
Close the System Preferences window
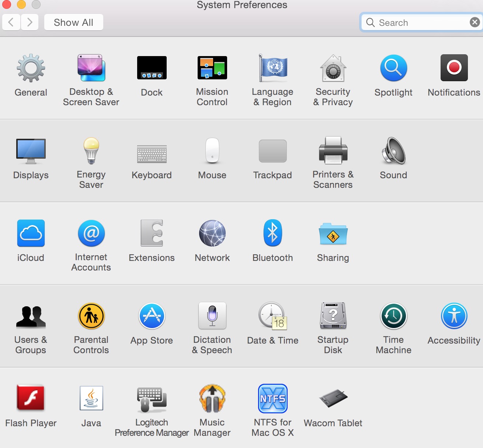tap(7, 4)
